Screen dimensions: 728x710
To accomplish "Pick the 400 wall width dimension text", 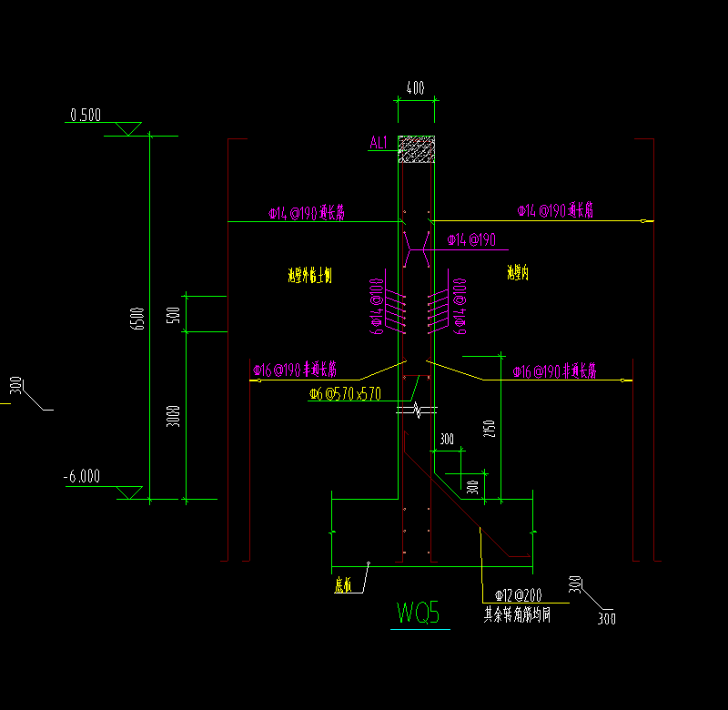I will 416,87.
